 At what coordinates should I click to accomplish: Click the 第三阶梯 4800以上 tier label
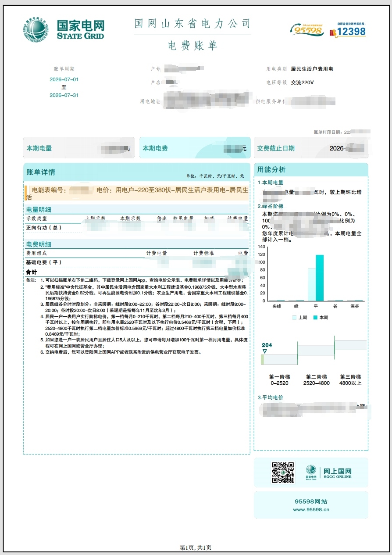[350, 380]
